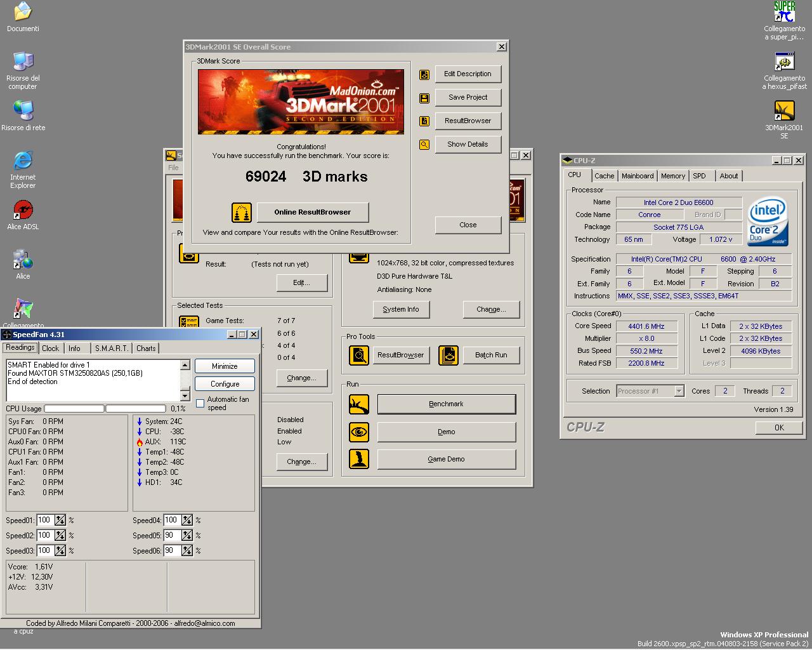
Task: Click the Speed05 value field
Action: point(173,535)
